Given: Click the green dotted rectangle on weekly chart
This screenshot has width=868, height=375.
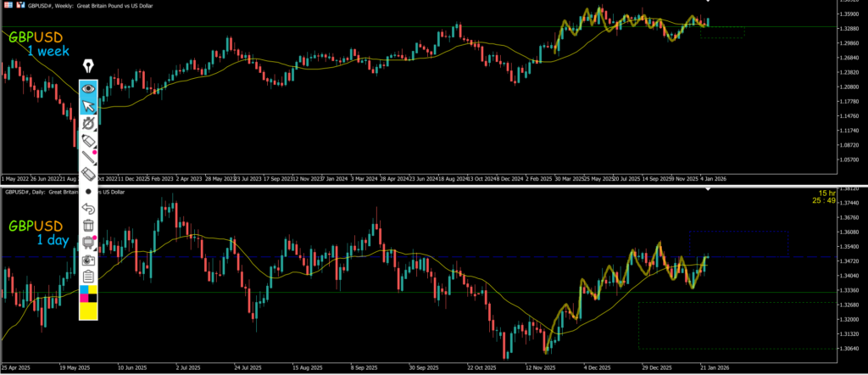Looking at the screenshot, I should pyautogui.click(x=722, y=32).
